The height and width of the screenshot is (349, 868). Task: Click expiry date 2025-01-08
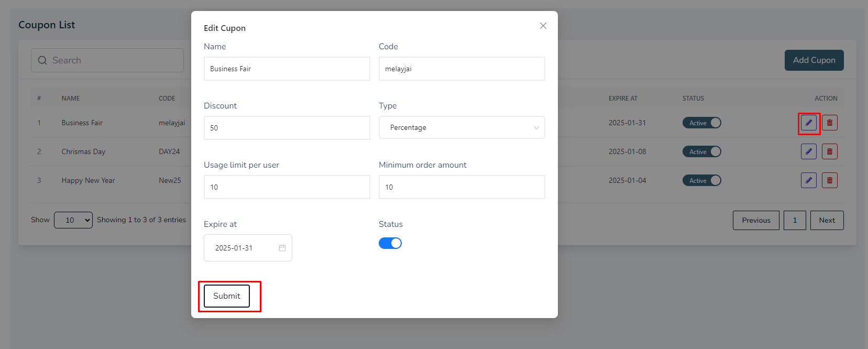click(627, 151)
